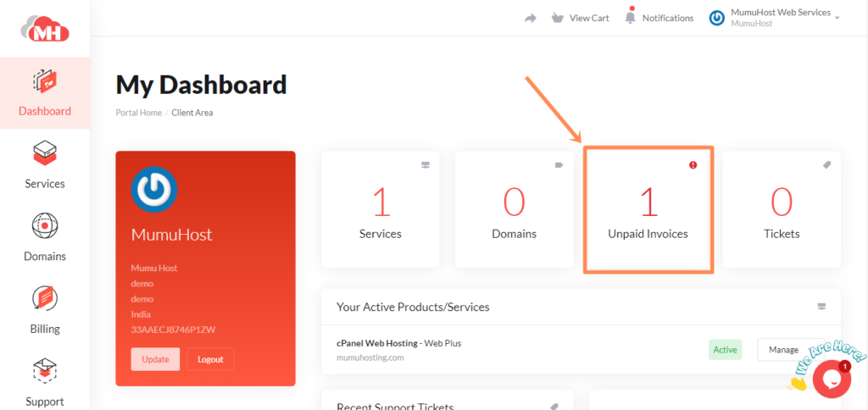Click Portal Home breadcrumb link
The image size is (868, 410).
(138, 113)
